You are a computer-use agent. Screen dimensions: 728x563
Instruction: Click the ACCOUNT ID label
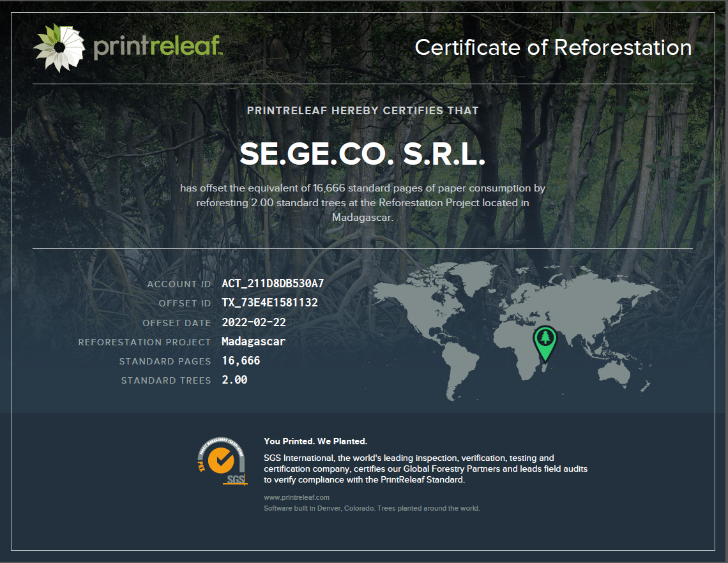click(179, 284)
